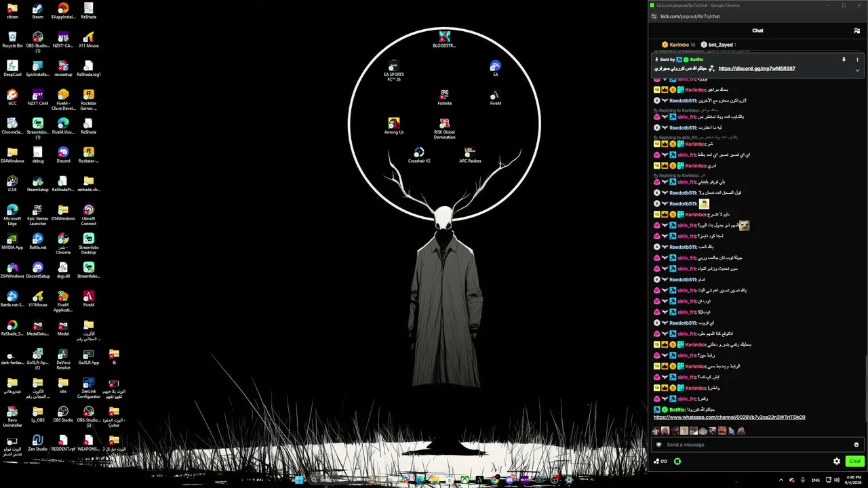
Task: Launch DaVinci Resolve from desktop
Action: (x=63, y=359)
